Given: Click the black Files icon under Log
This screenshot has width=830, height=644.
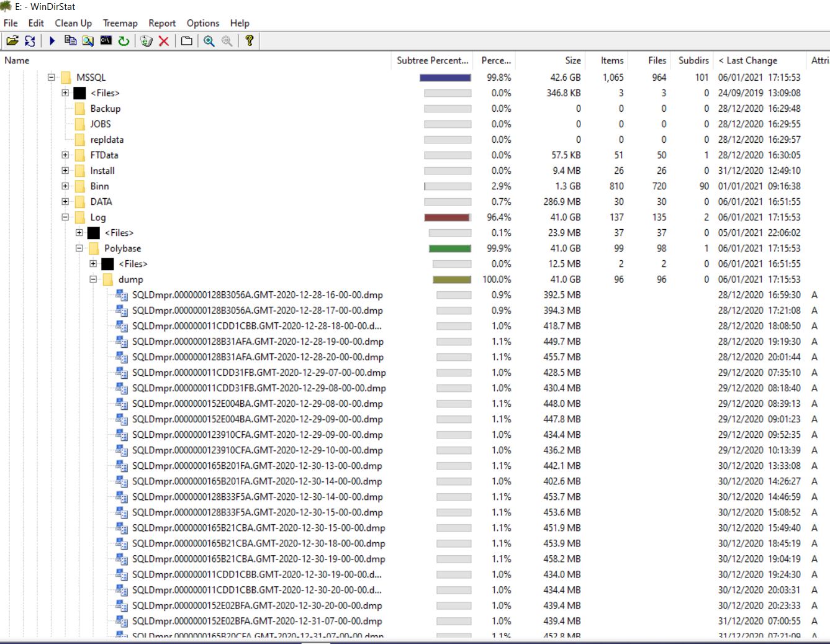Looking at the screenshot, I should 94,233.
